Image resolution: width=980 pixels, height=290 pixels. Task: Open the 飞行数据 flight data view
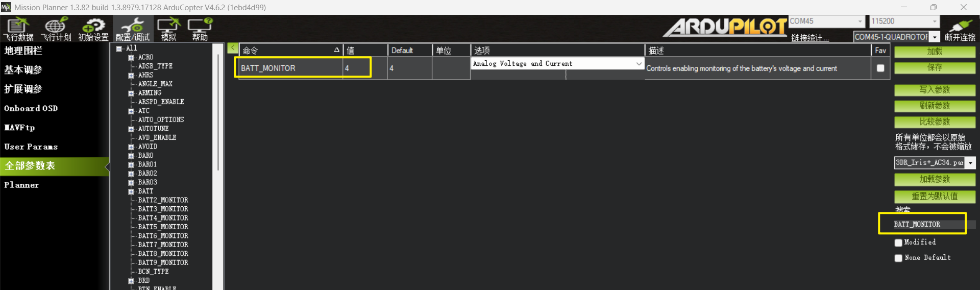pyautogui.click(x=18, y=29)
